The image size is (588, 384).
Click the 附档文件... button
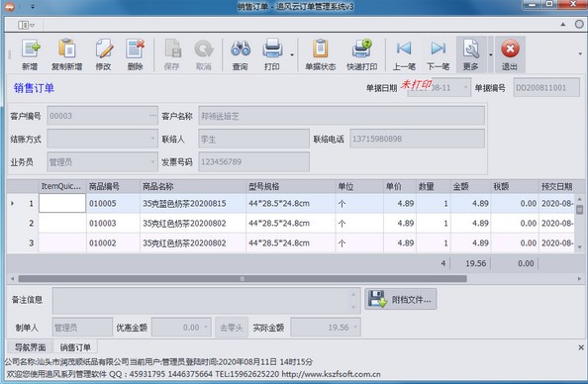(x=401, y=299)
